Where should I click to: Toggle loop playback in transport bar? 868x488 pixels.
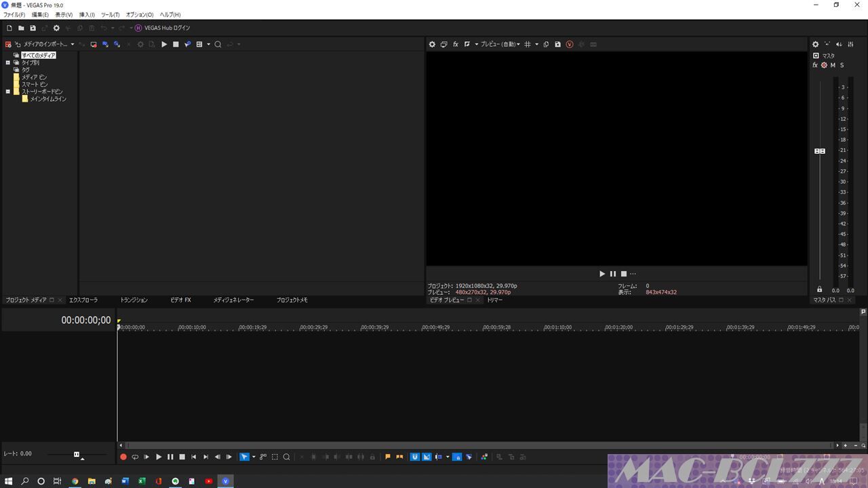[135, 457]
